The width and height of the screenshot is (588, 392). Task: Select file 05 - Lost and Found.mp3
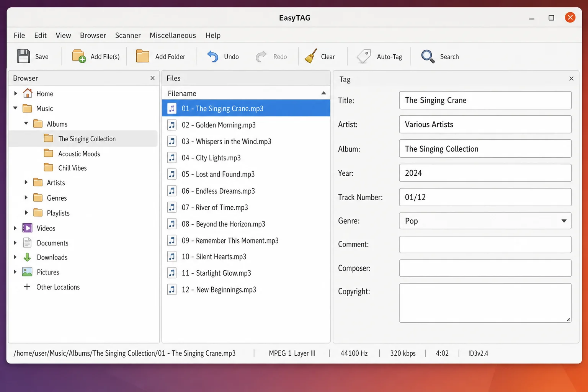(246, 174)
